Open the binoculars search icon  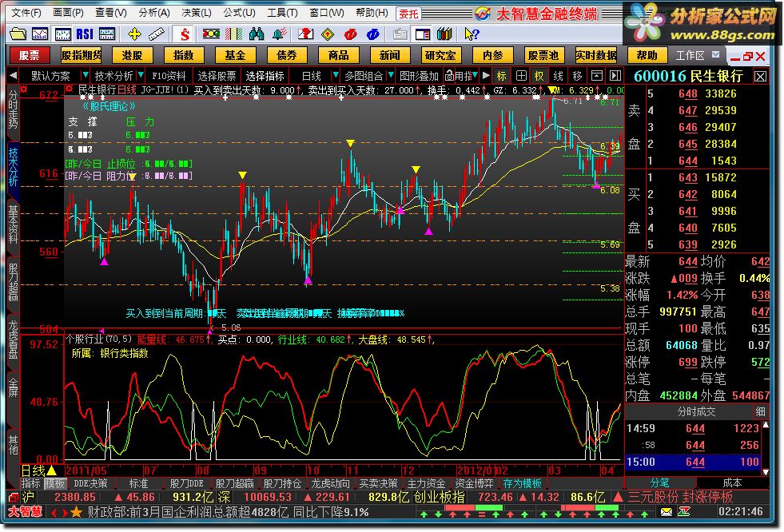tap(257, 34)
